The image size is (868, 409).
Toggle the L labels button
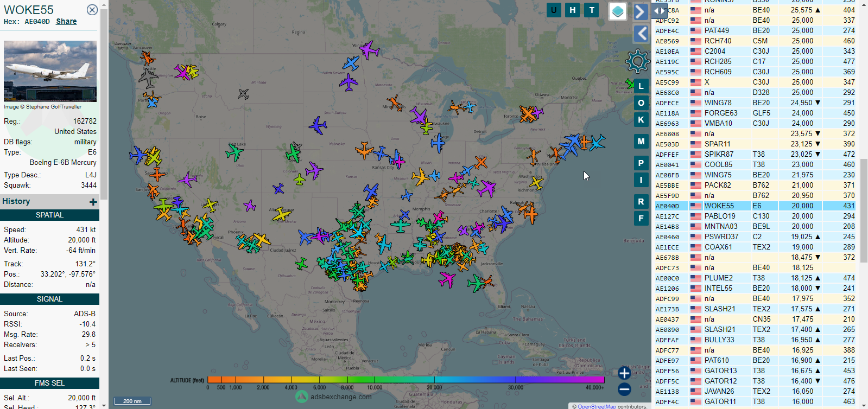(641, 86)
